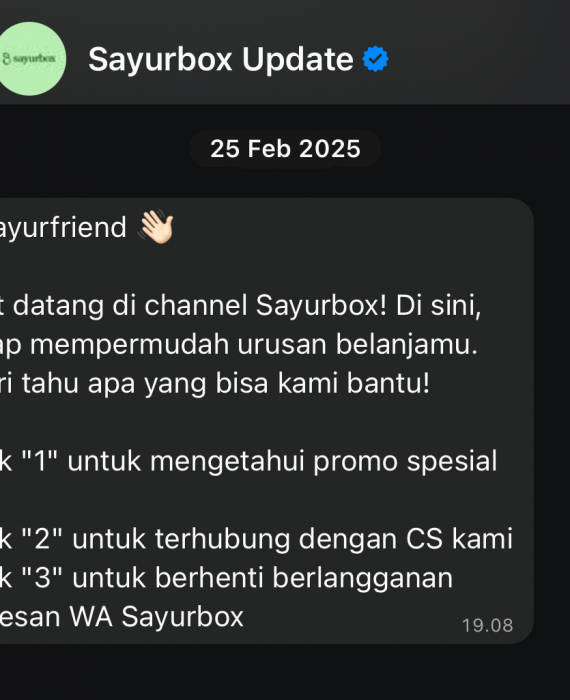This screenshot has height=700, width=570.
Task: Click the waving hand emoji
Action: pyautogui.click(x=156, y=227)
